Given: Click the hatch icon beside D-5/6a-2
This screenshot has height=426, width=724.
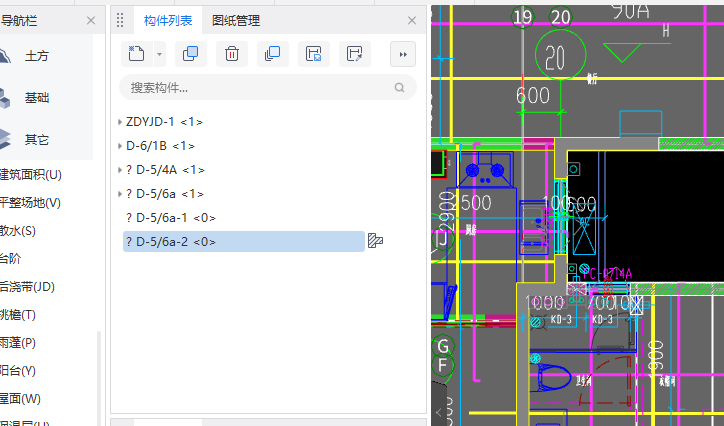Looking at the screenshot, I should 375,241.
